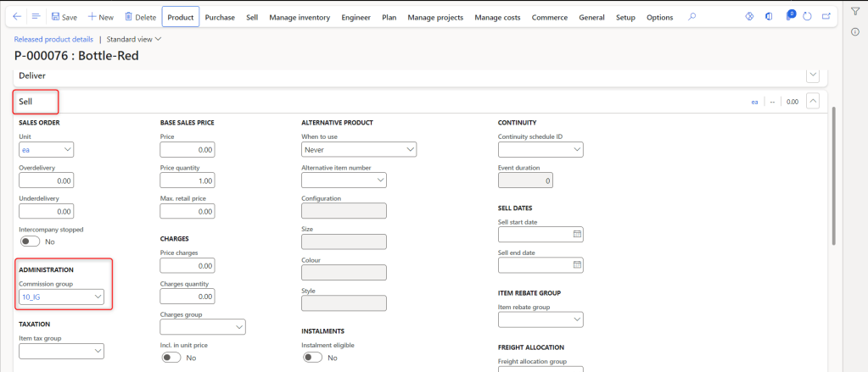Click the search icon in action pane
The image size is (868, 372).
[692, 17]
